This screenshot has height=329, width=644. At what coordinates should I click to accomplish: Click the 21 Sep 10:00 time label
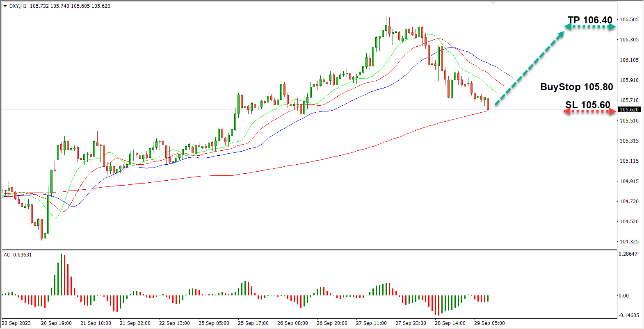pos(96,323)
